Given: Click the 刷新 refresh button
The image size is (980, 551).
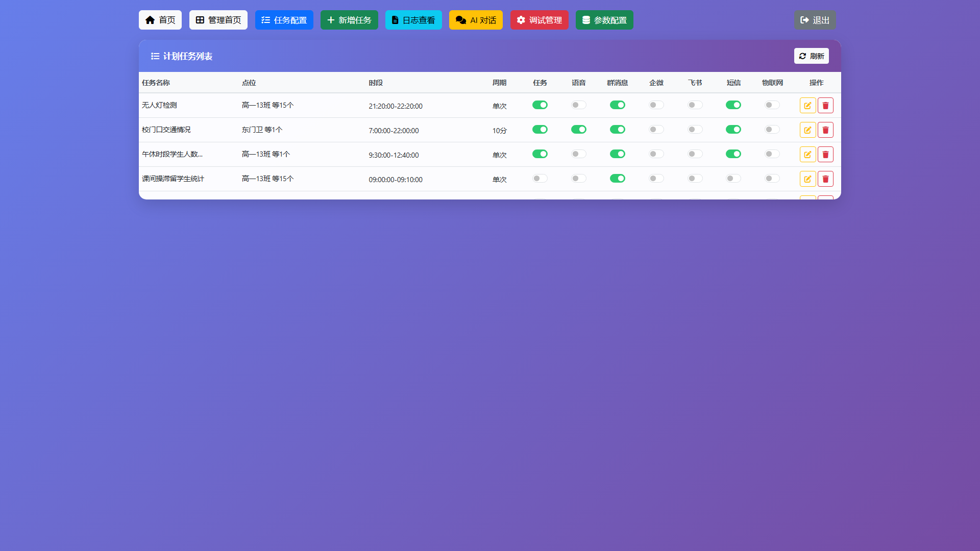Looking at the screenshot, I should (812, 56).
